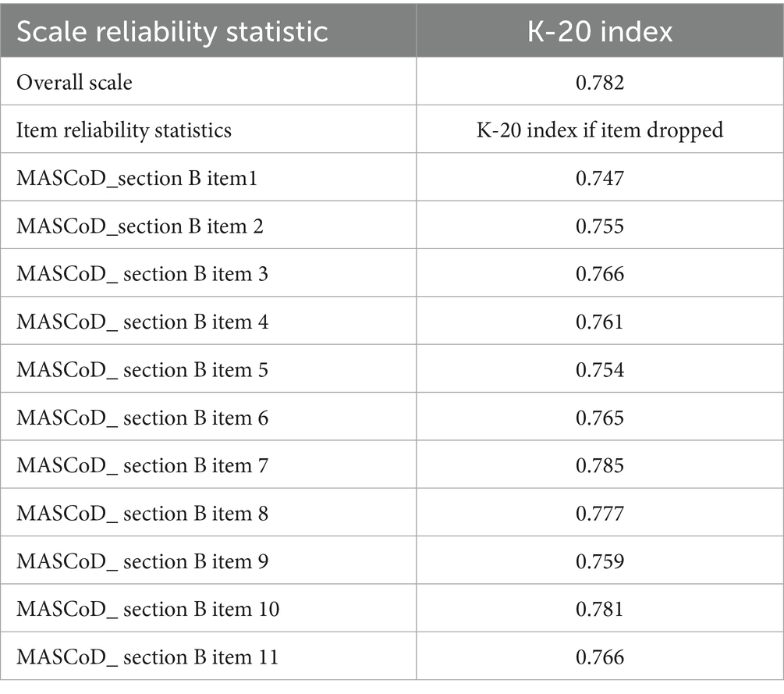Click the MASCoD section B item 11 label

147,657
